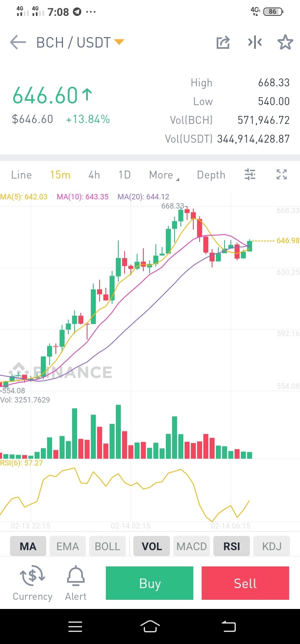Toggle the MA indicator
The image size is (300, 644).
coord(28,546)
